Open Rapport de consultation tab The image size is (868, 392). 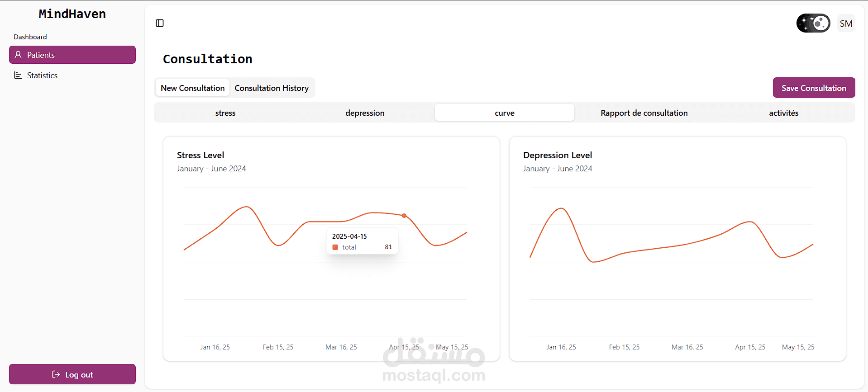[x=644, y=113]
